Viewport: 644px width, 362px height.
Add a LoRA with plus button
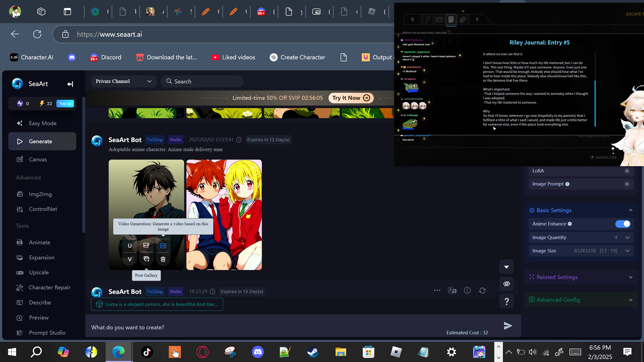[x=627, y=171]
